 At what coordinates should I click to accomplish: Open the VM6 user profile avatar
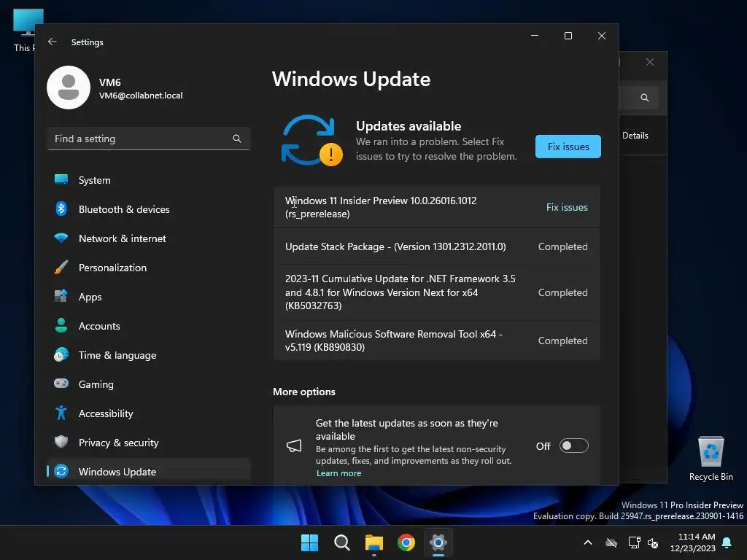tap(69, 87)
